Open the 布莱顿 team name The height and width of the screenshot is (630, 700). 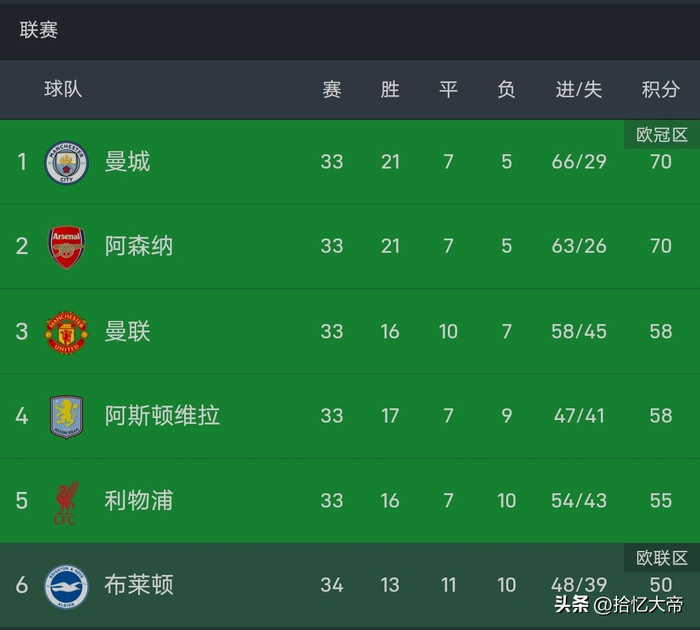point(139,586)
